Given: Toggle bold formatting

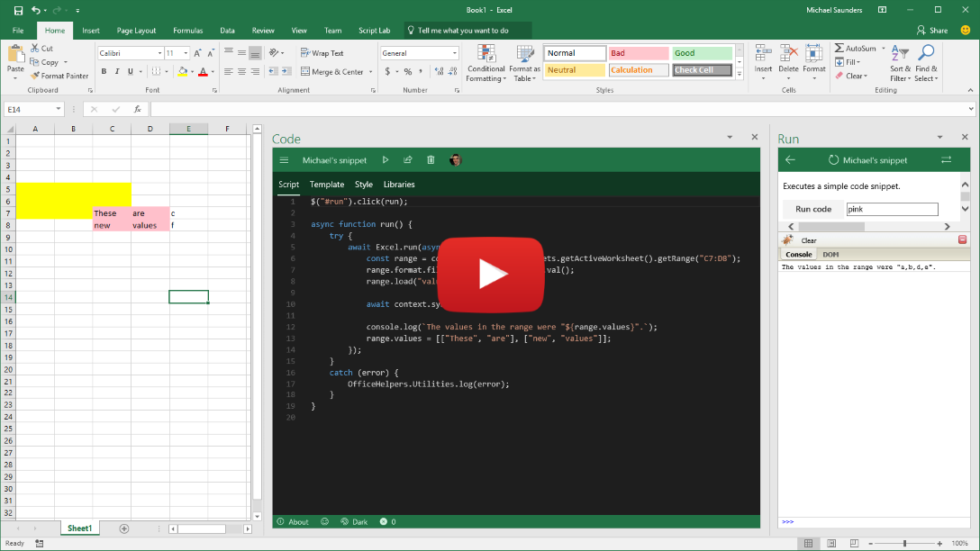Looking at the screenshot, I should tap(104, 72).
